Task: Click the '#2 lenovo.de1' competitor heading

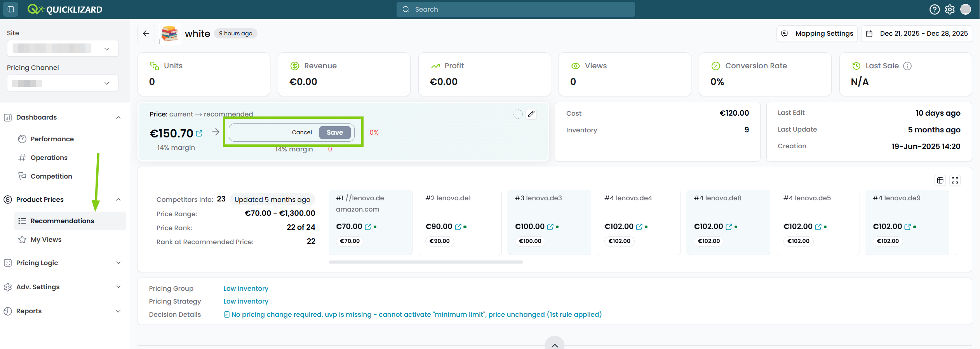Action: (448, 198)
